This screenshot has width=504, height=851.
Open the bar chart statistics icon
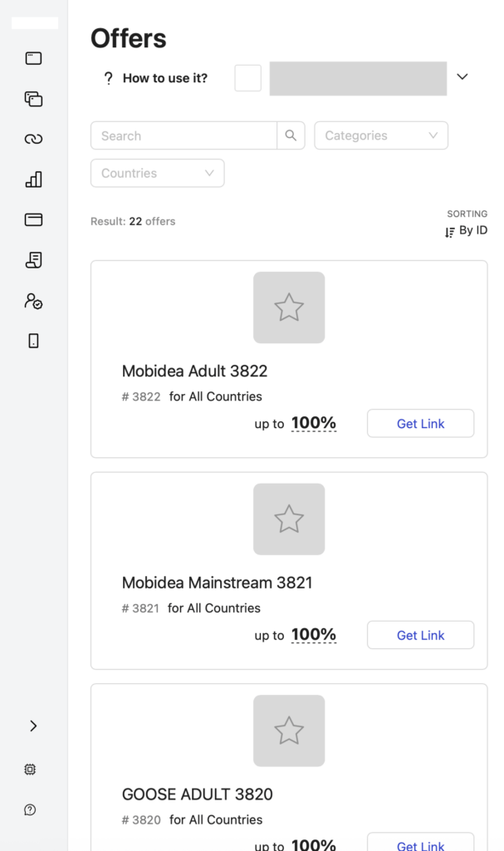33,180
